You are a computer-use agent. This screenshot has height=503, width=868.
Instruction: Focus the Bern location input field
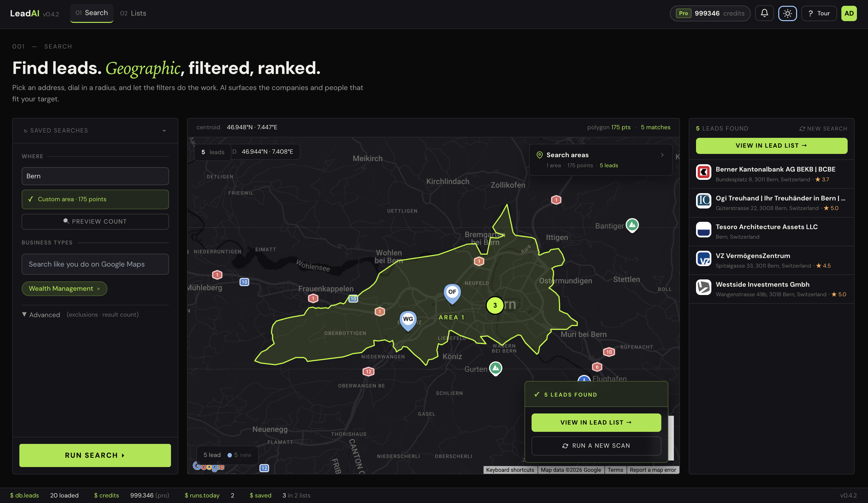(95, 176)
